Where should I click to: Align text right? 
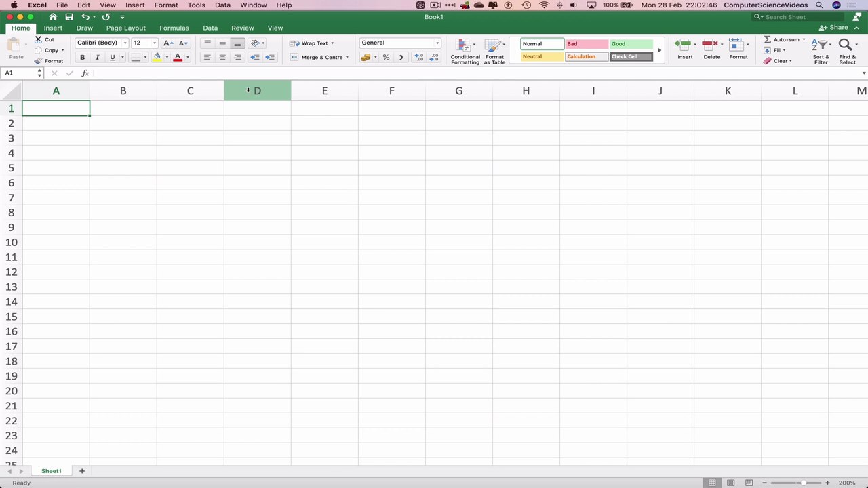237,58
